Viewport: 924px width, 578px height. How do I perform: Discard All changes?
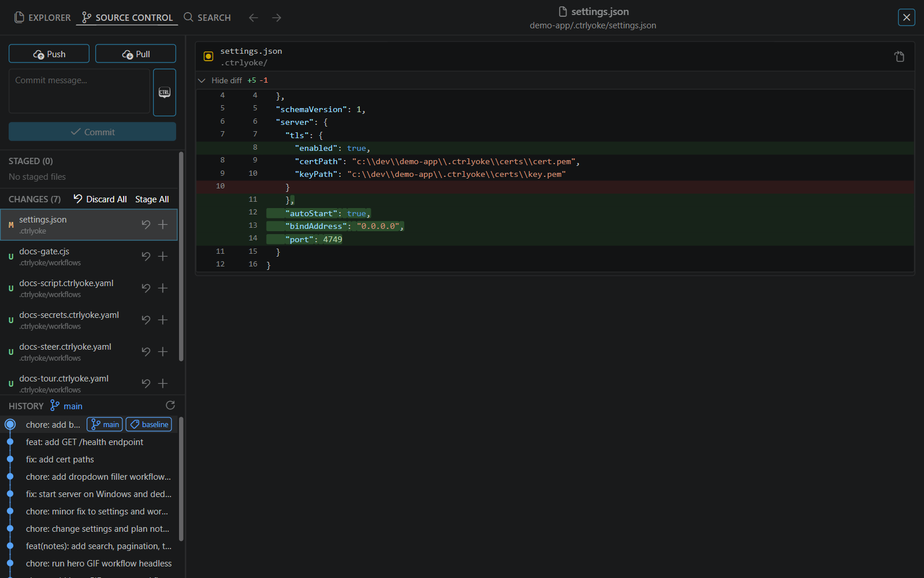click(100, 199)
